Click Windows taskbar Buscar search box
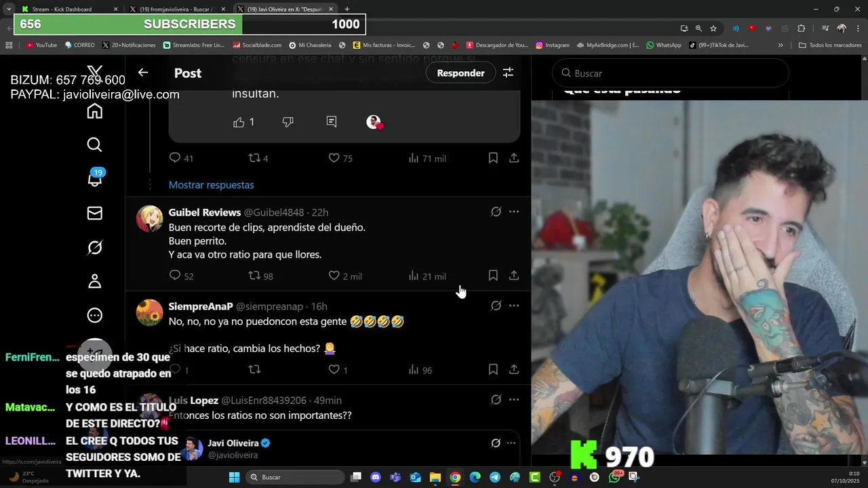The width and height of the screenshot is (868, 488). click(x=294, y=477)
